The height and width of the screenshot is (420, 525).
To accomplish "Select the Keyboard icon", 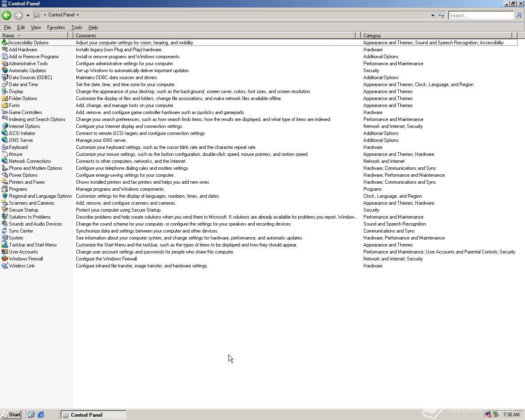I will 5,147.
